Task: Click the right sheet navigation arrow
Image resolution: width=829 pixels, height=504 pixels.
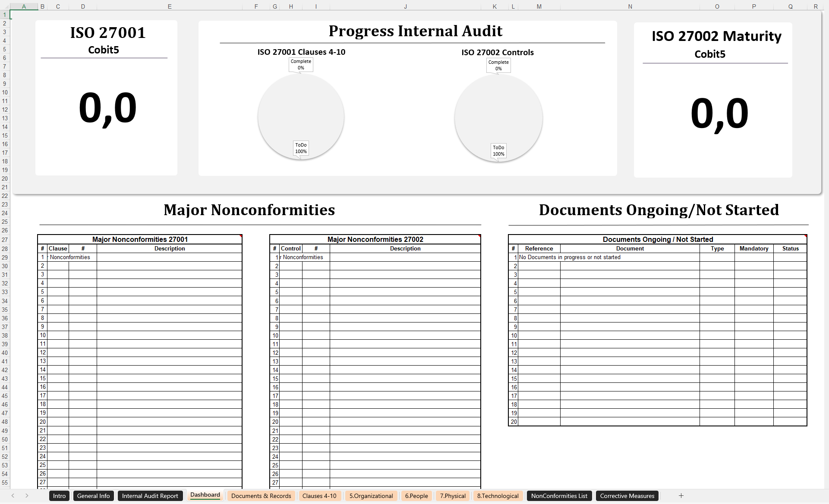Action: point(26,496)
